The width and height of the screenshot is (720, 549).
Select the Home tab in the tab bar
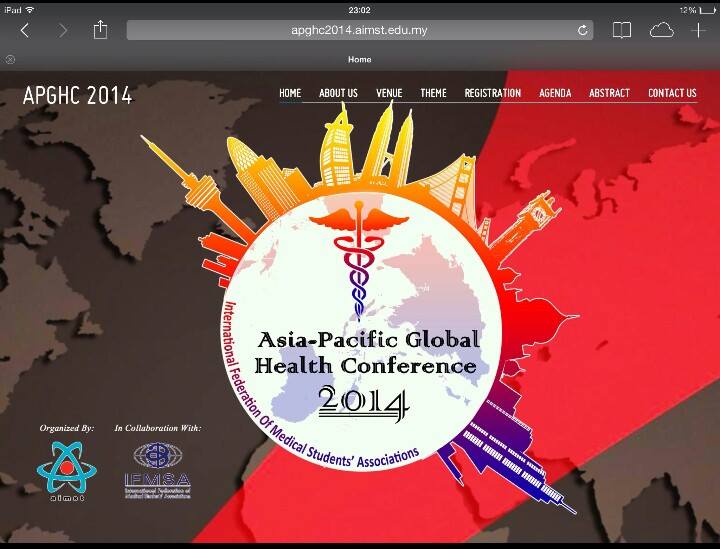pyautogui.click(x=359, y=59)
